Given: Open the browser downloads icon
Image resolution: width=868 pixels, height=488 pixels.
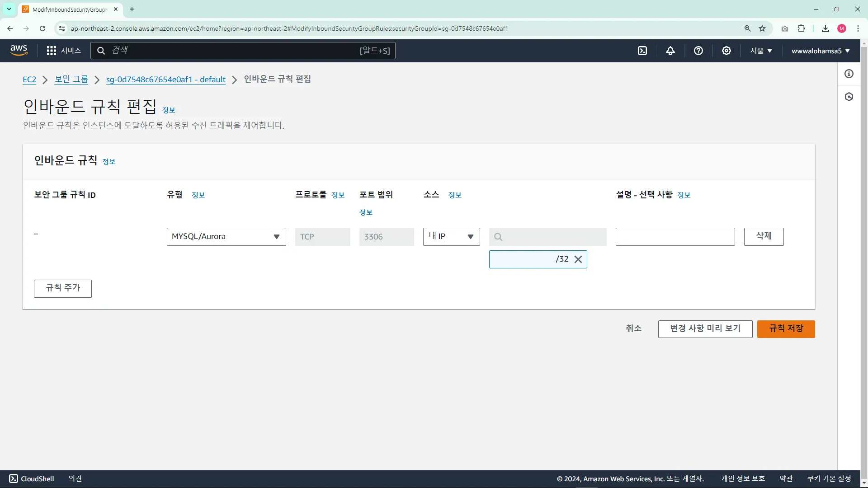Looking at the screenshot, I should point(826,28).
